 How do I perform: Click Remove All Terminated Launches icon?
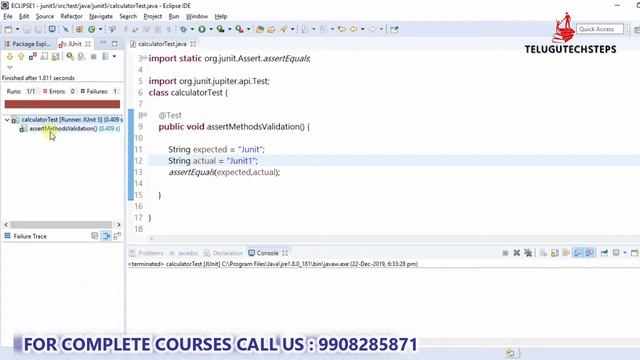tap(528, 253)
